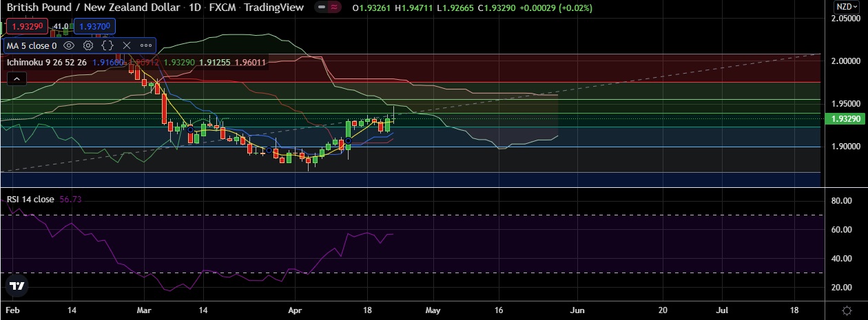Click the 1.90000 price axis label
This screenshot has width=868, height=320.
click(845, 147)
